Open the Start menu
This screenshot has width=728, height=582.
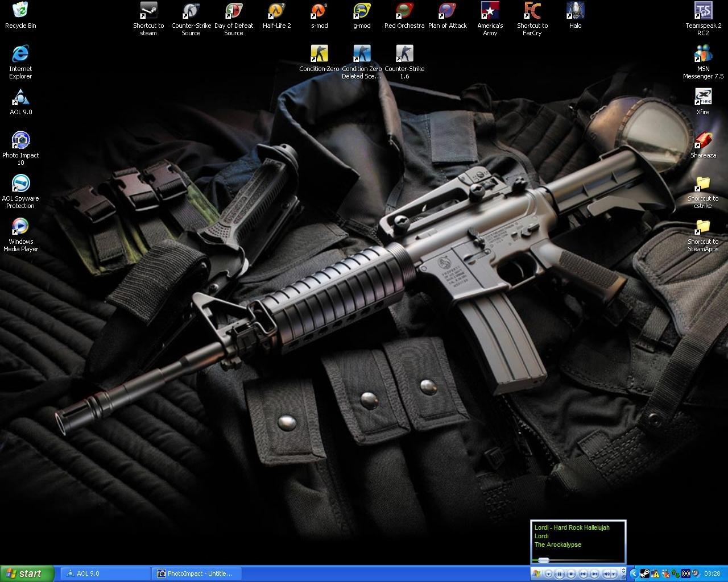[x=27, y=573]
